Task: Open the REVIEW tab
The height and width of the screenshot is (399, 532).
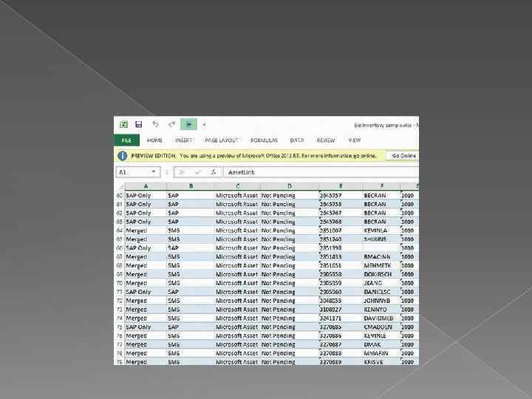Action: [326, 140]
